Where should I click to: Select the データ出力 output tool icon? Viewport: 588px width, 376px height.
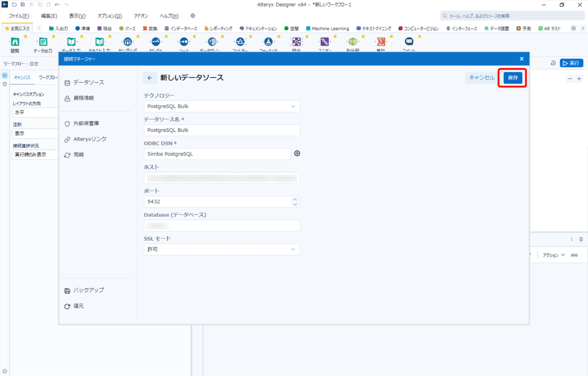(x=43, y=42)
